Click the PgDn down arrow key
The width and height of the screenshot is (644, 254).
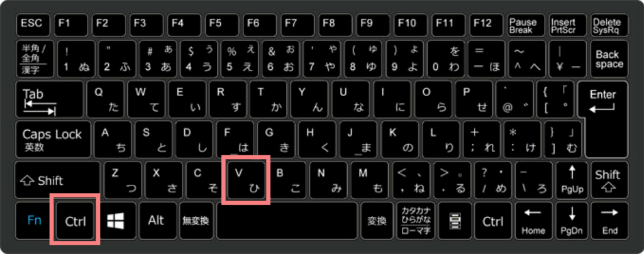(x=572, y=221)
